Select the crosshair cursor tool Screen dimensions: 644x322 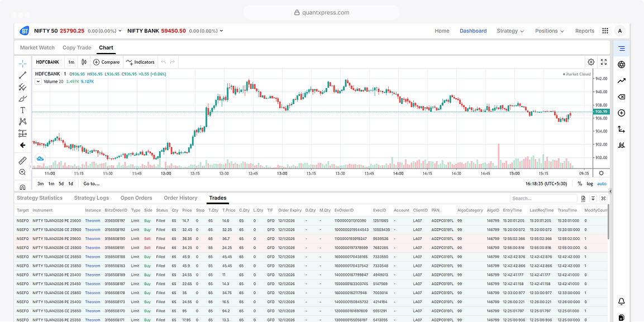tap(22, 63)
